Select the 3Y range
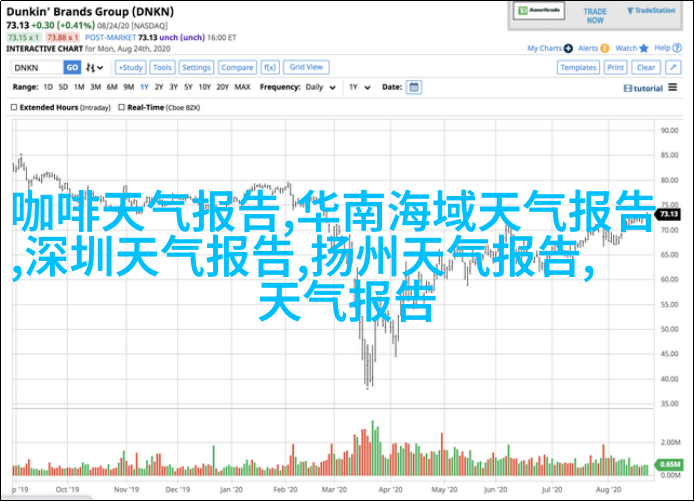The image size is (695, 502). click(174, 87)
